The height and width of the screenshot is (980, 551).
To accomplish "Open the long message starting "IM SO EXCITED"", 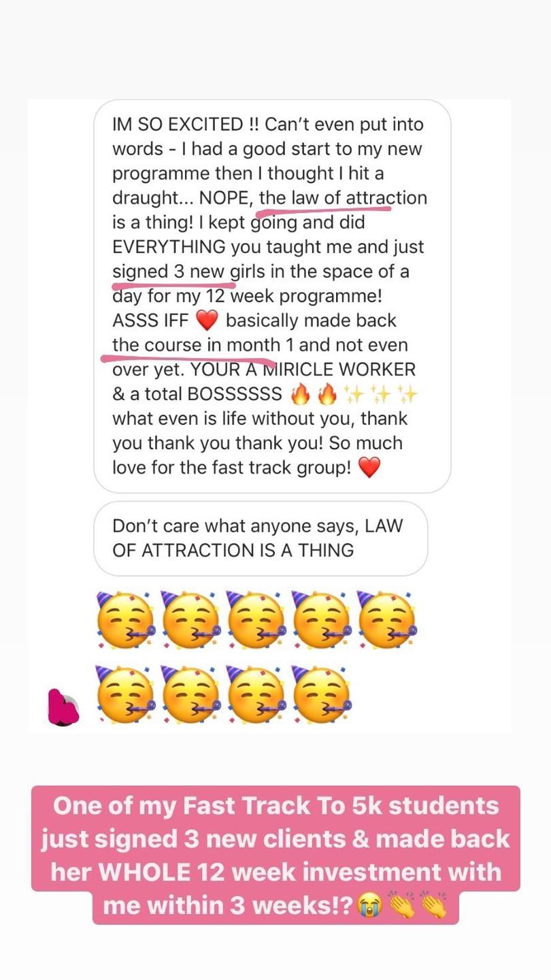I will 272,296.
